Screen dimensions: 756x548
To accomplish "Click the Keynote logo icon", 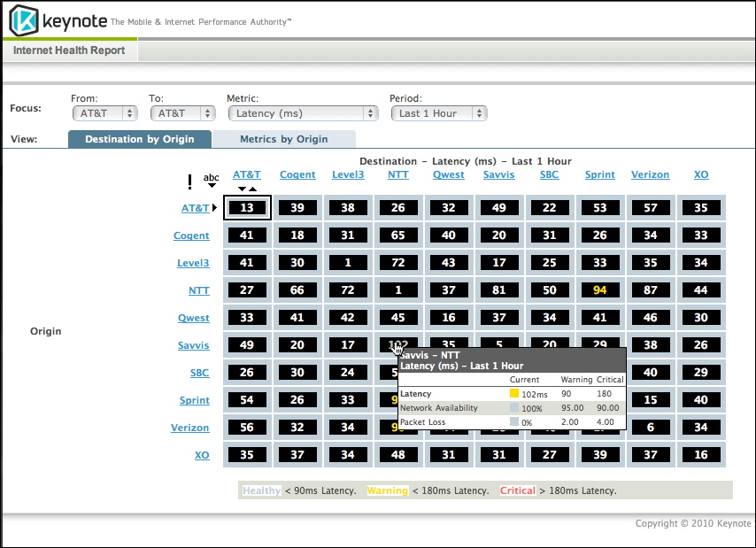I will 24,20.
